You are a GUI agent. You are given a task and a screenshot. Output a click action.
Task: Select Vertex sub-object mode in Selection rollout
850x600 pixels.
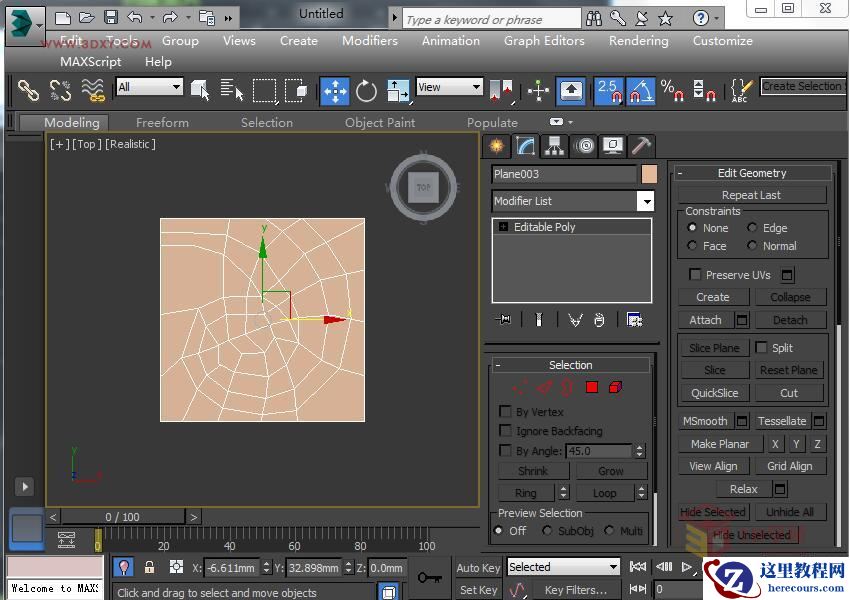[x=520, y=387]
